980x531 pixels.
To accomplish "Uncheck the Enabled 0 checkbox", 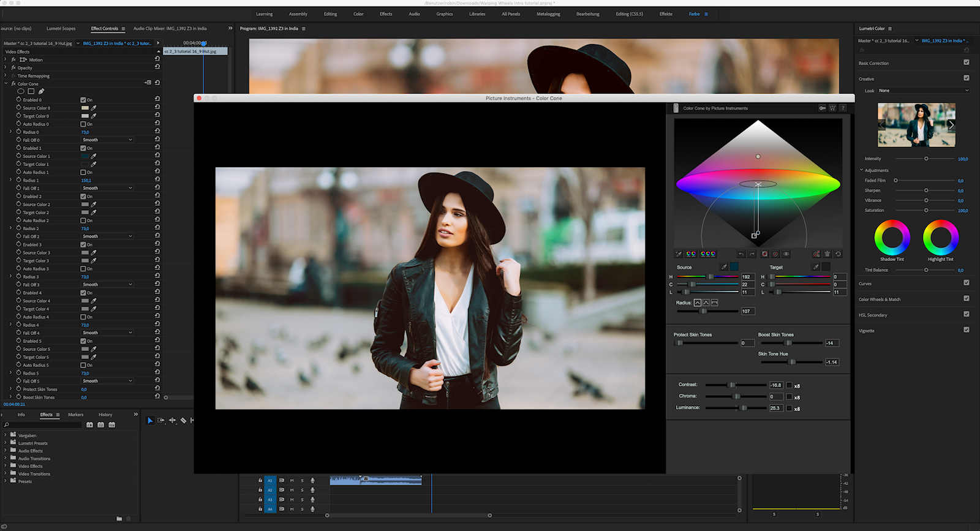I will pyautogui.click(x=83, y=100).
